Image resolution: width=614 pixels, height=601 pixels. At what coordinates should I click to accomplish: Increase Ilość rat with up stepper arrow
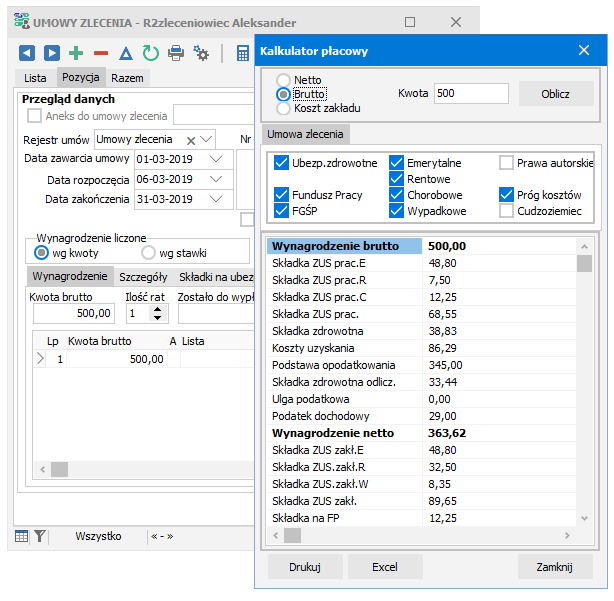click(157, 309)
